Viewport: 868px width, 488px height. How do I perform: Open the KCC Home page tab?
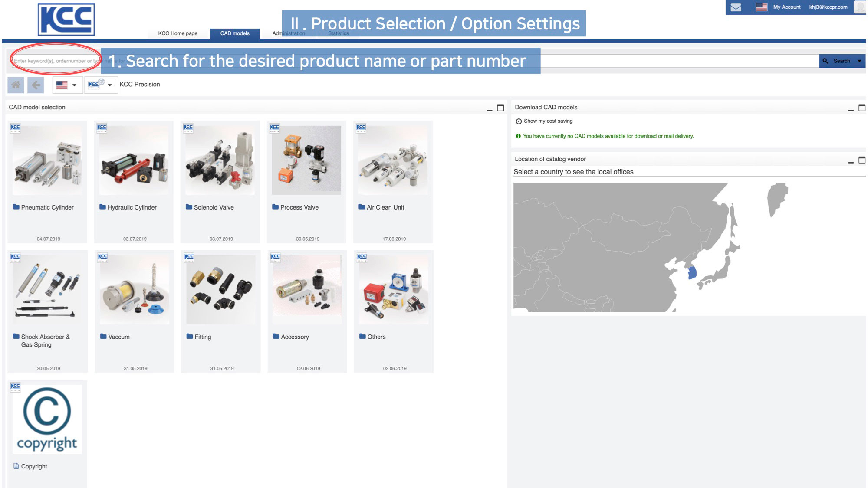(x=178, y=33)
